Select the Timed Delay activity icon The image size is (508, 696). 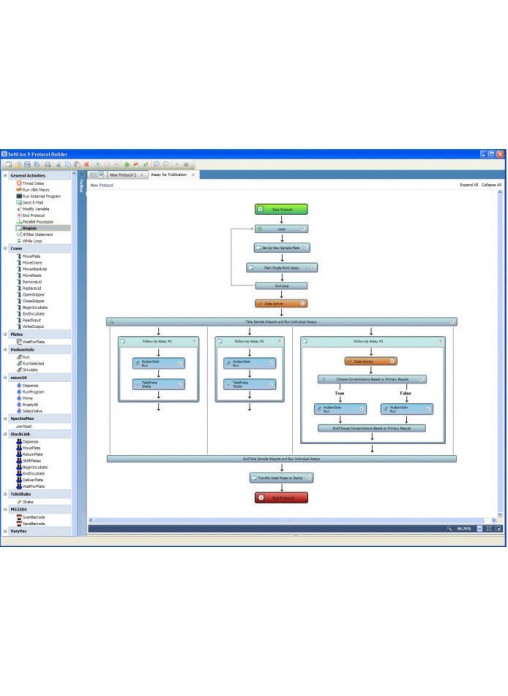pos(19,183)
